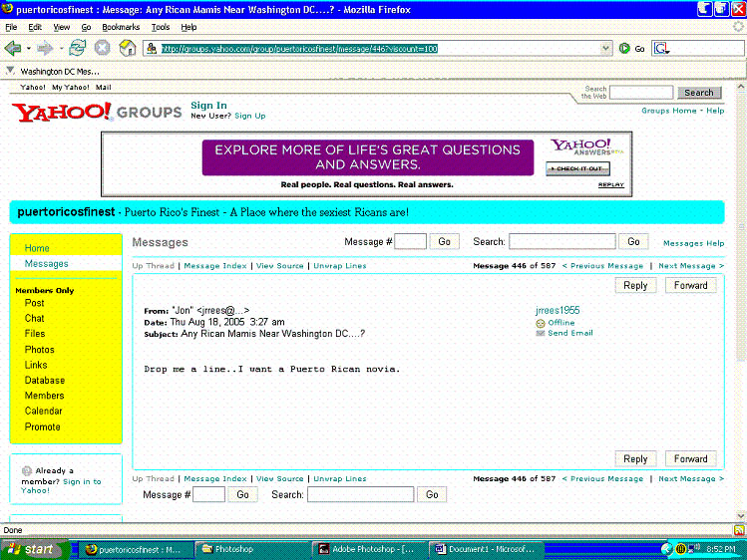Open the address bar history dropdown

click(605, 48)
